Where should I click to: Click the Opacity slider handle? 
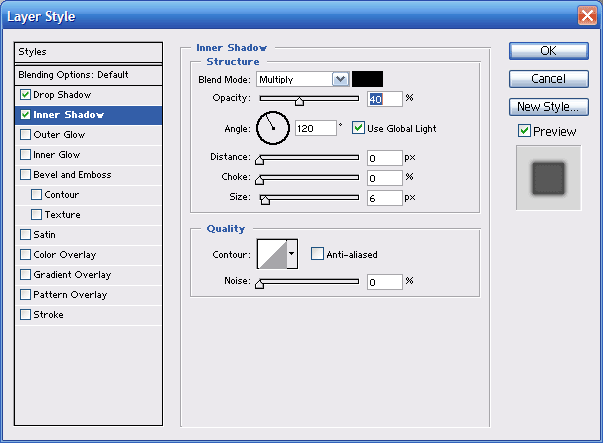coord(299,100)
